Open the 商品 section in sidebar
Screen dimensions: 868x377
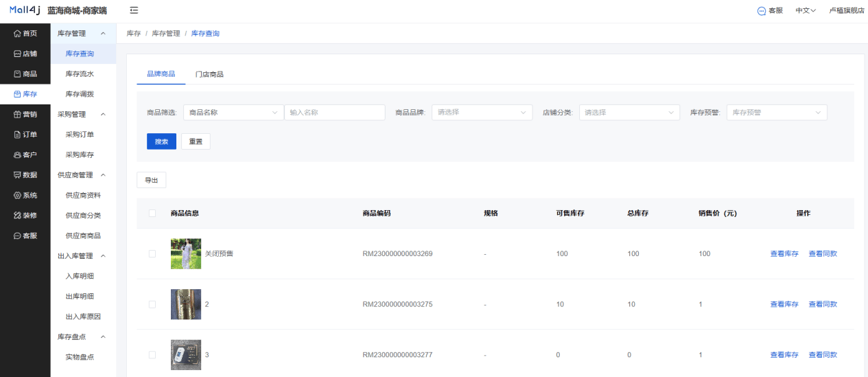[x=25, y=73]
